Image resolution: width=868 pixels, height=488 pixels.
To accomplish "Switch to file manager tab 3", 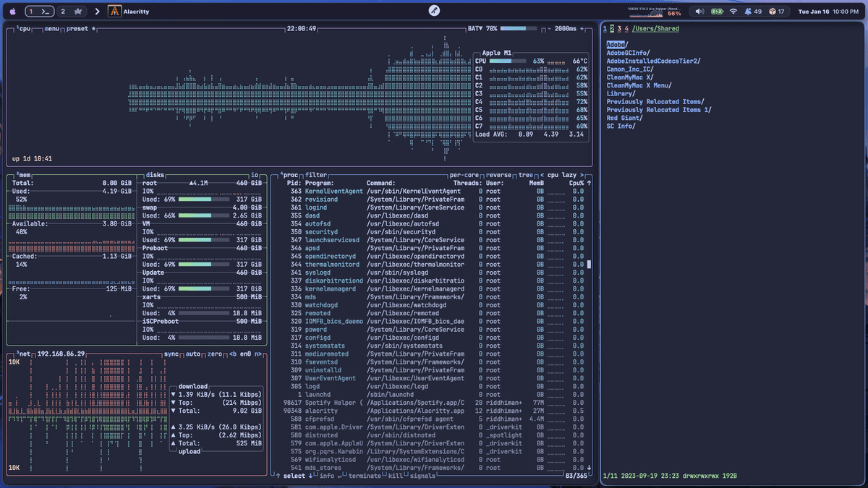I will (x=619, y=29).
